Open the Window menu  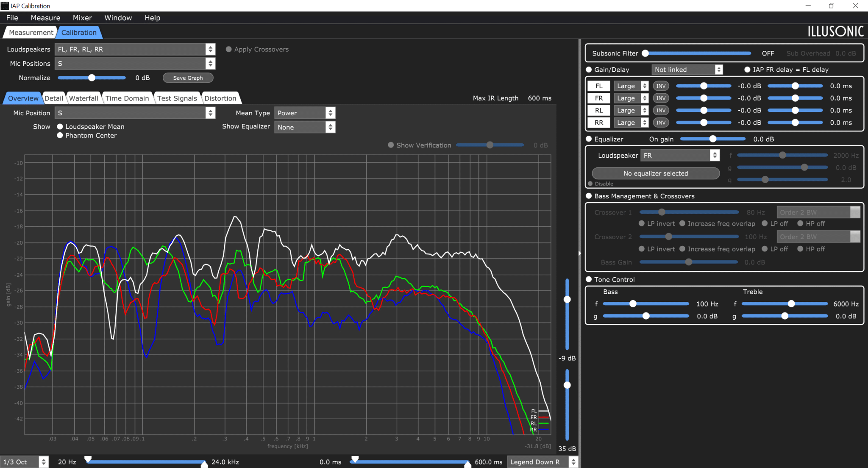tap(118, 18)
